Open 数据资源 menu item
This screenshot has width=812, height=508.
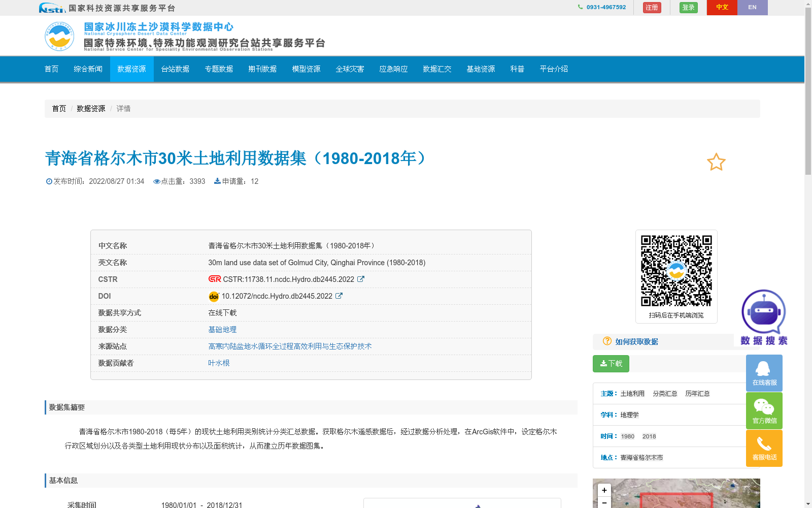coord(131,69)
